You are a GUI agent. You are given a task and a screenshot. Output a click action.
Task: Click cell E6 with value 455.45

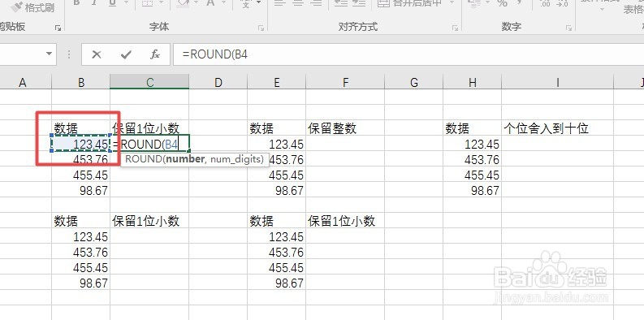pyautogui.click(x=276, y=175)
